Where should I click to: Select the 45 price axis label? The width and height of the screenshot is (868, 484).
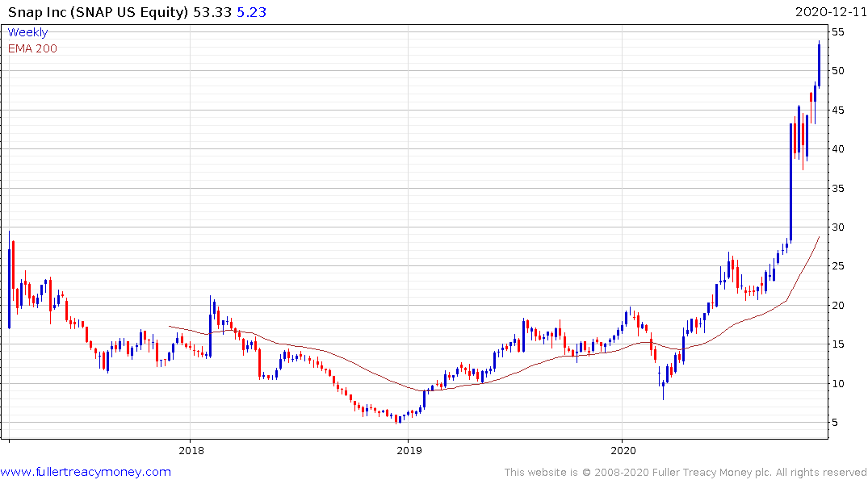pyautogui.click(x=838, y=110)
